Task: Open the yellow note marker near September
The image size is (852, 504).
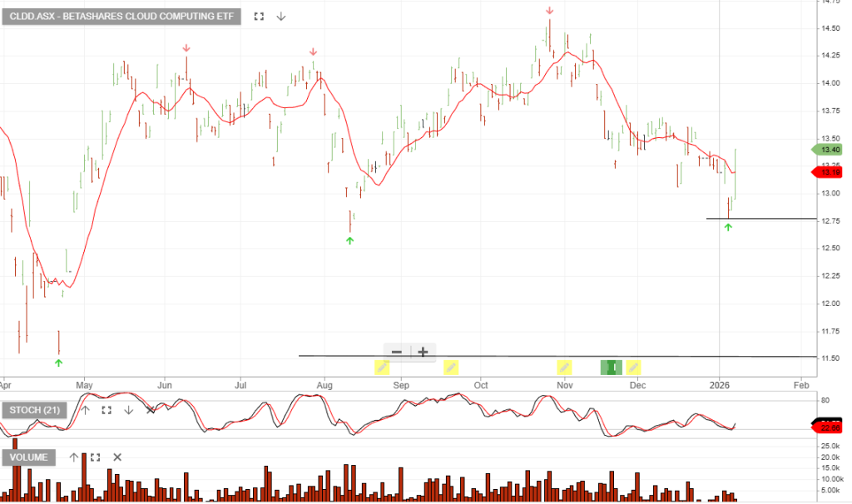Action: coord(382,367)
